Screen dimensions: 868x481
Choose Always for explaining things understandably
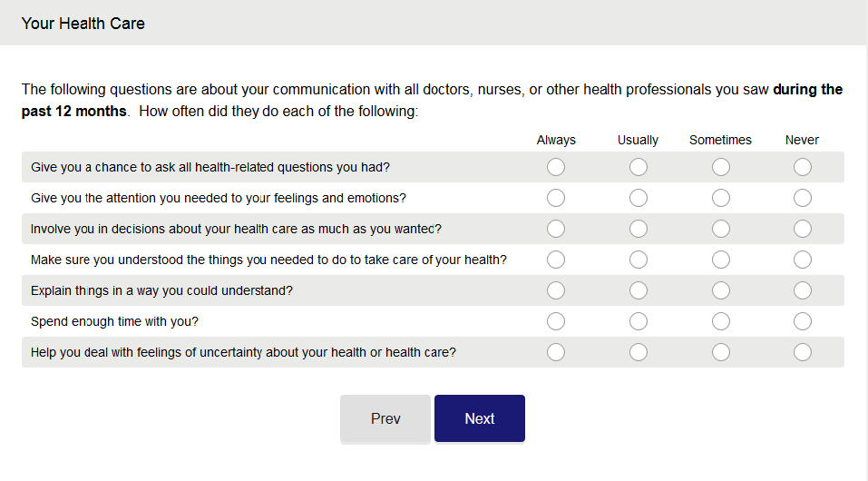[556, 290]
